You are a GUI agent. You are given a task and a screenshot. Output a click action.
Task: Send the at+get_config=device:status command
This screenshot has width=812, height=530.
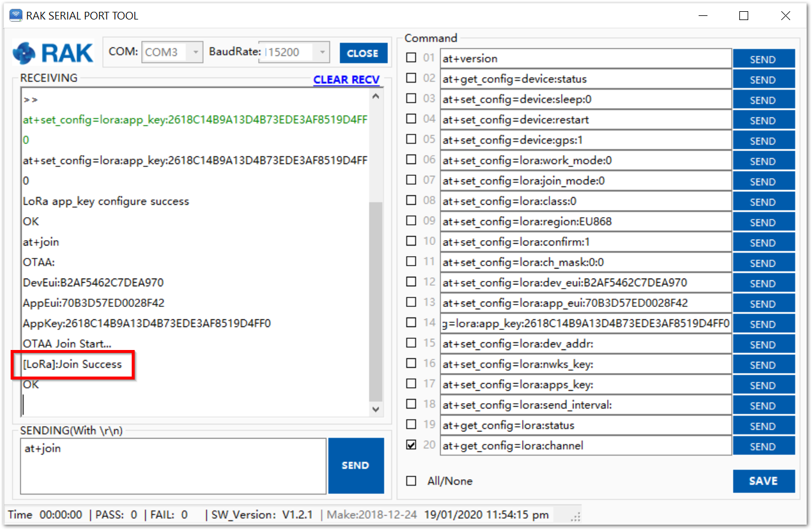coord(764,79)
